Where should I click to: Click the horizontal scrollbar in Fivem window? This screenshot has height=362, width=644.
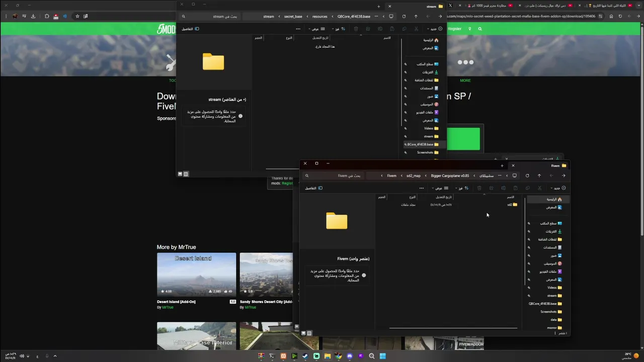(453, 328)
